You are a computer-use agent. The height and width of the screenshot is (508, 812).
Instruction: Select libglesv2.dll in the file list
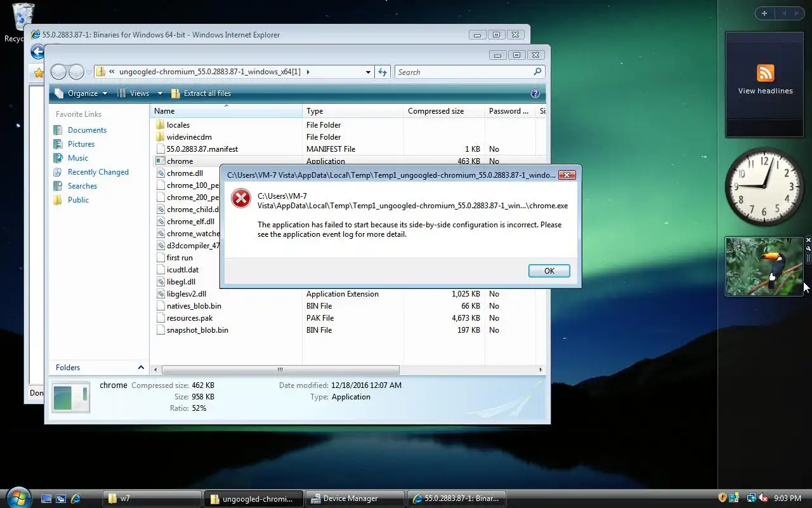[187, 294]
